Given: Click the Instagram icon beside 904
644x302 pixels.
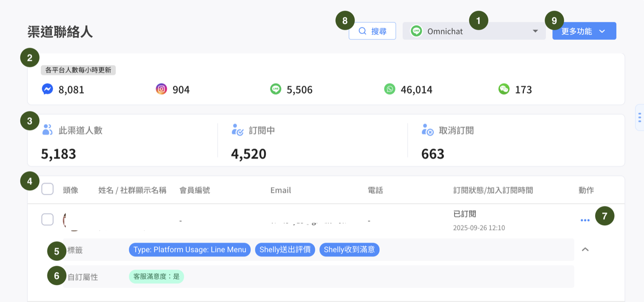Looking at the screenshot, I should (x=161, y=89).
